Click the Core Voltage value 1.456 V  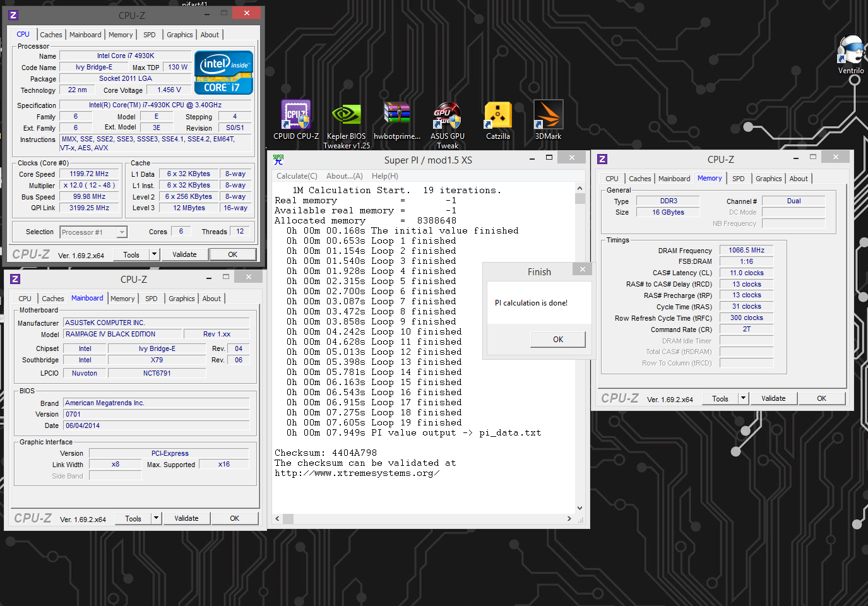(x=169, y=90)
